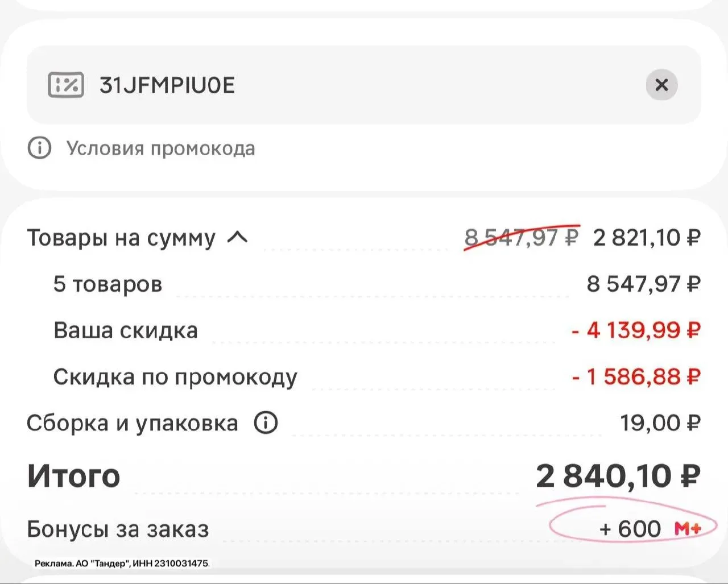Click the promo code percent ticket icon
Viewport: 728px width, 584px height.
tap(66, 85)
